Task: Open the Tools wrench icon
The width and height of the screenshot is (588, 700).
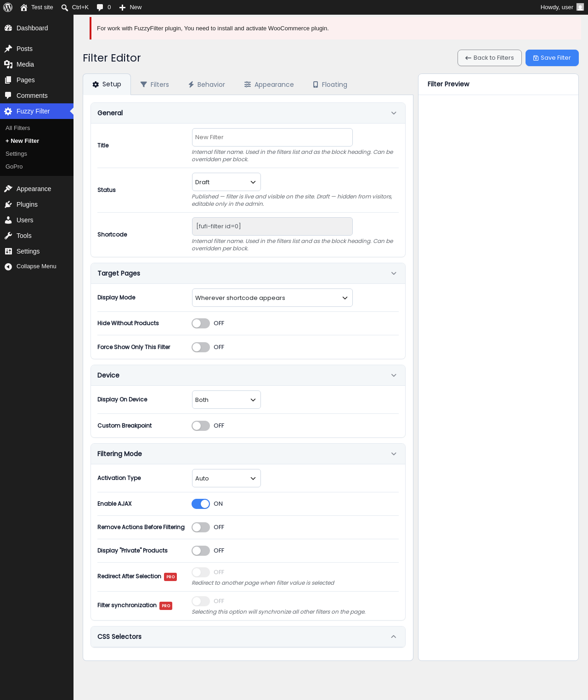Action: [x=8, y=236]
